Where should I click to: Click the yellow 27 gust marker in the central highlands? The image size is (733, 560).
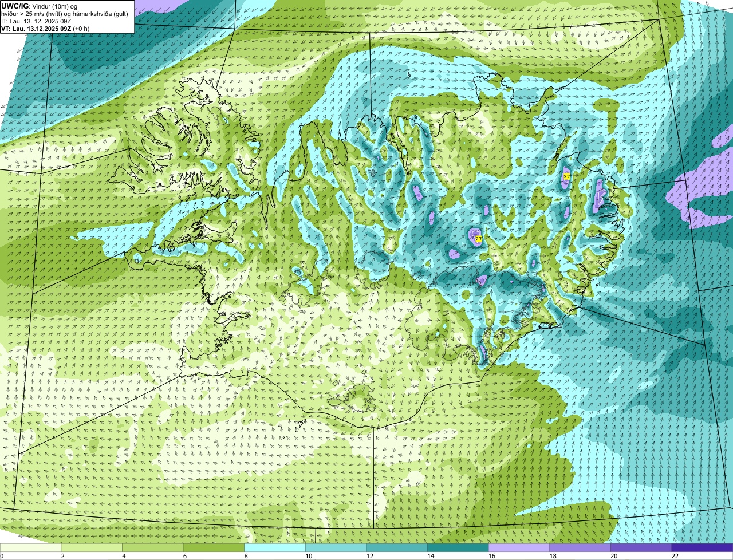[478, 238]
